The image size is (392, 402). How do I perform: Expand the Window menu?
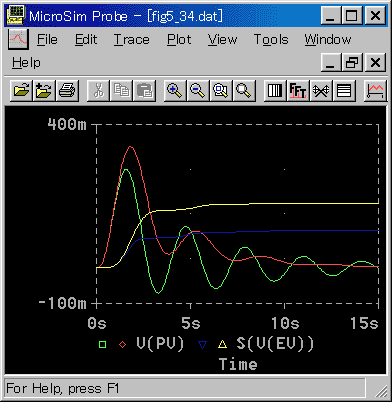[328, 40]
